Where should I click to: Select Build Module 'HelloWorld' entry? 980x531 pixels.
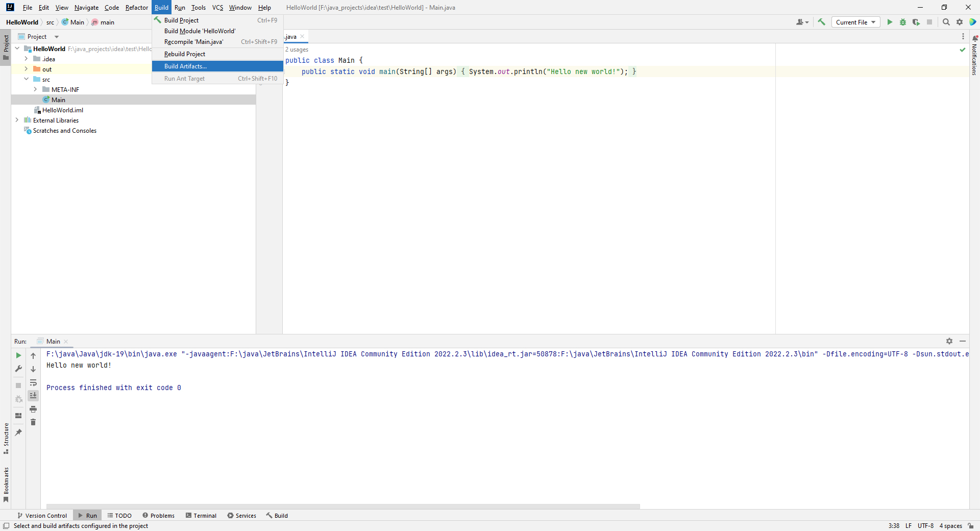[x=217, y=31]
